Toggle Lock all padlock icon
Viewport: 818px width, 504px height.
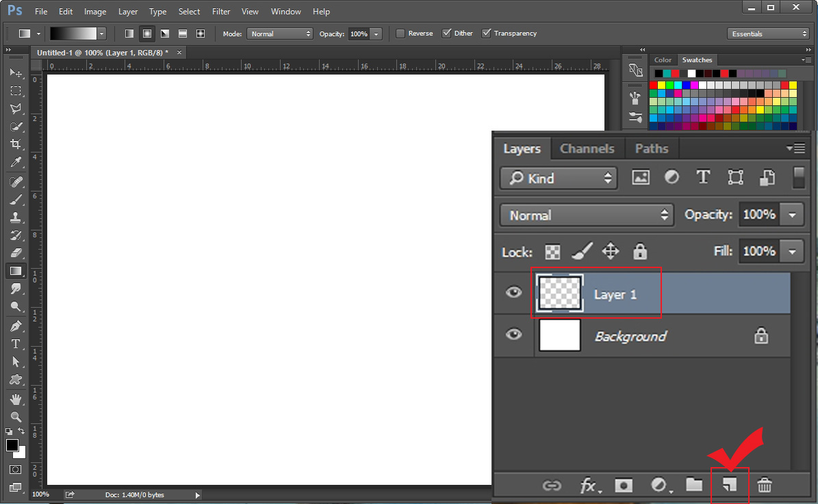640,251
